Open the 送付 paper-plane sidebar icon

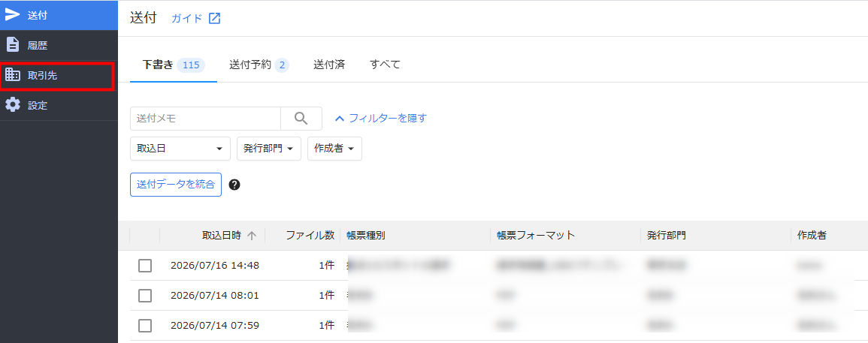[x=12, y=15]
